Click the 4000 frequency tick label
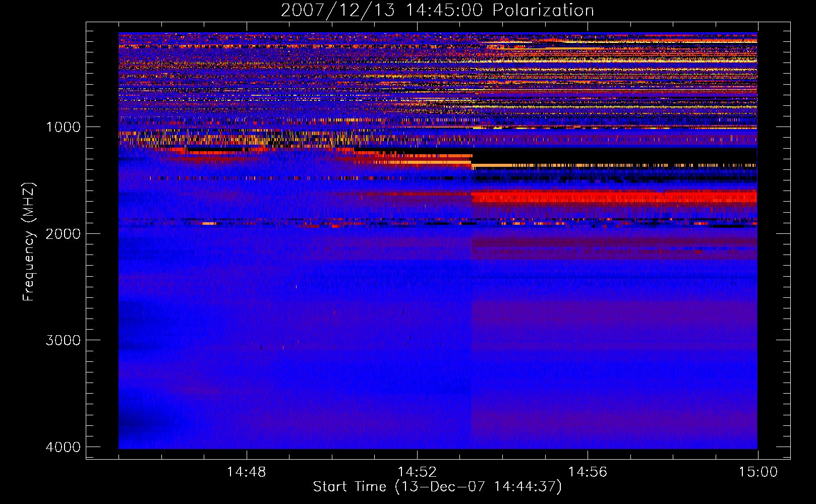Screen dimensions: 816x504 pyautogui.click(x=63, y=447)
